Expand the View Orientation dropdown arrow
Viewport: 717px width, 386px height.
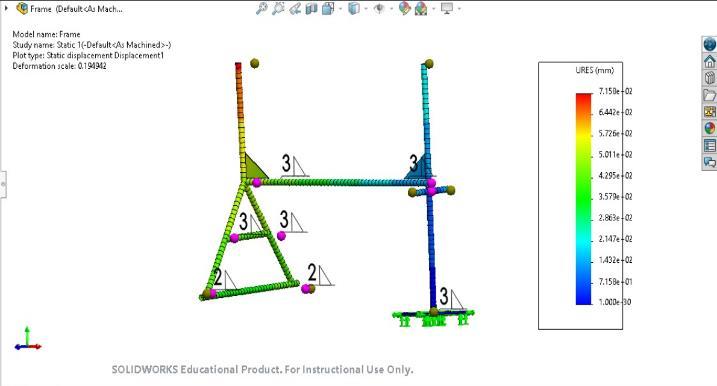tap(341, 9)
